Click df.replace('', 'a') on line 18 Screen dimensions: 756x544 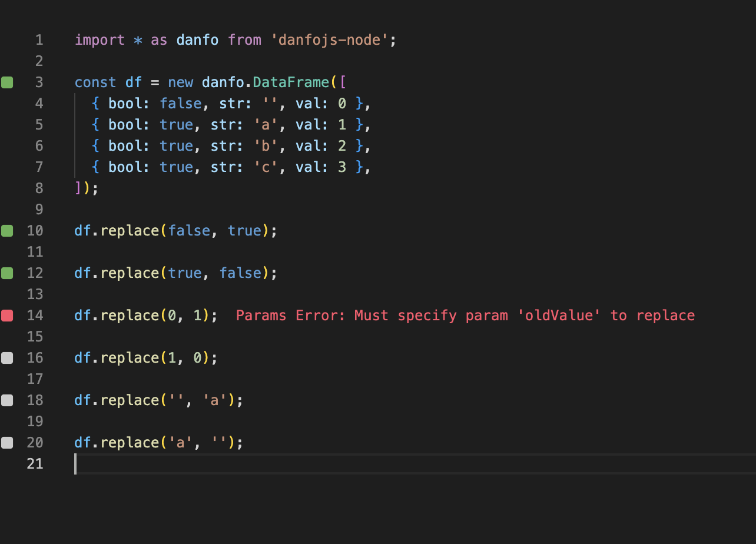coord(159,400)
